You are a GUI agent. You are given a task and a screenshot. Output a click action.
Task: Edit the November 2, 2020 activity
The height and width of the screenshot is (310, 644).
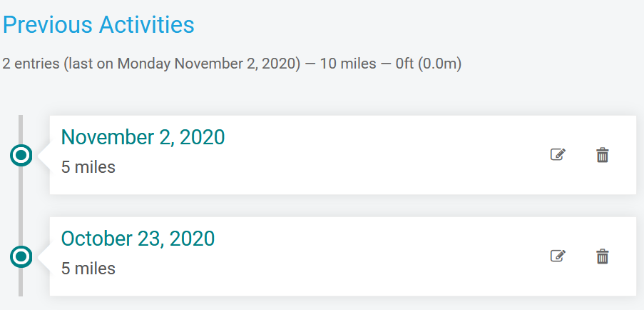tap(558, 155)
